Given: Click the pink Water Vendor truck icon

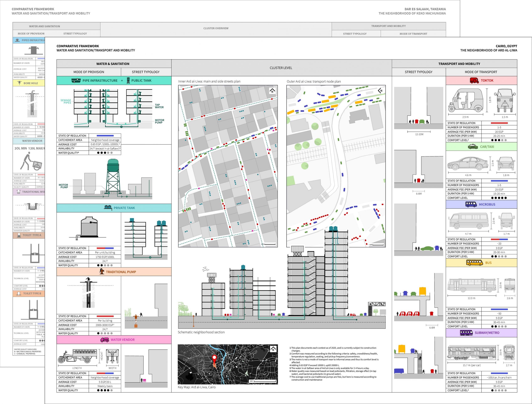Looking at the screenshot, I should coord(105,340).
